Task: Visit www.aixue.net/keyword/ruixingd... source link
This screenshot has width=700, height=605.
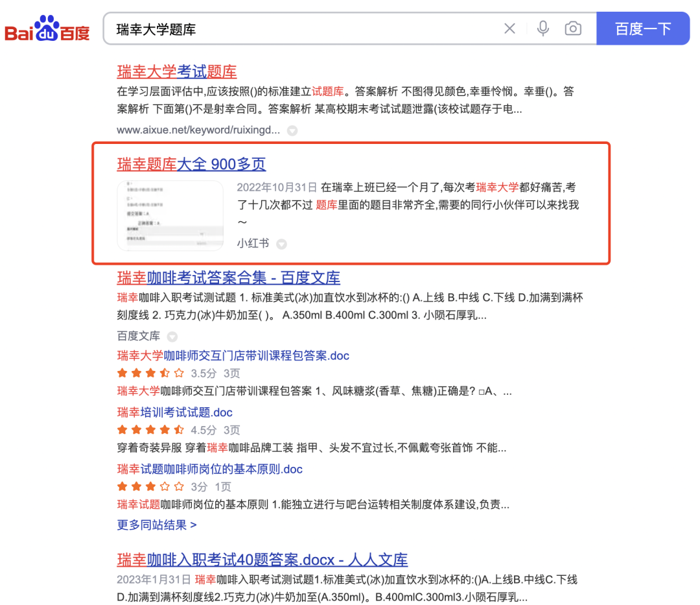Action: pos(198,130)
